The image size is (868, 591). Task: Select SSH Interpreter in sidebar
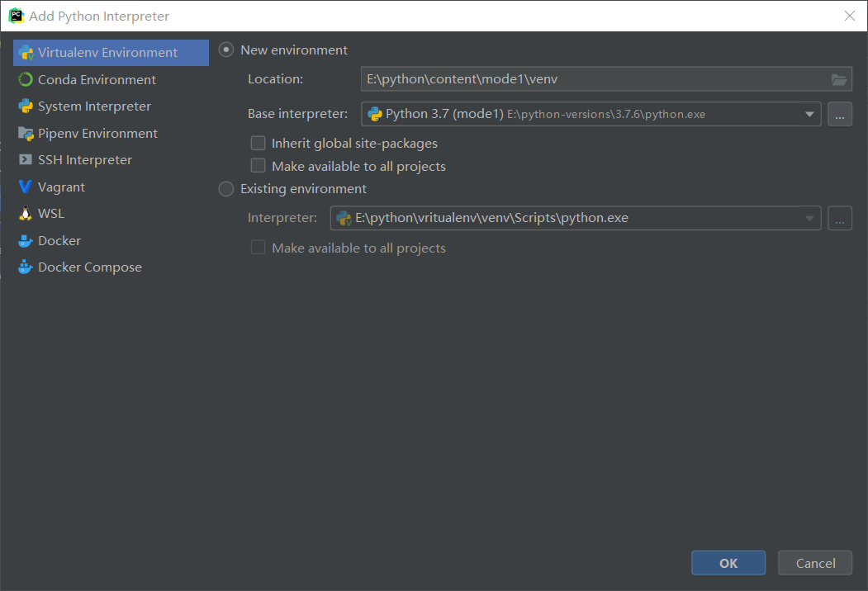coord(111,160)
